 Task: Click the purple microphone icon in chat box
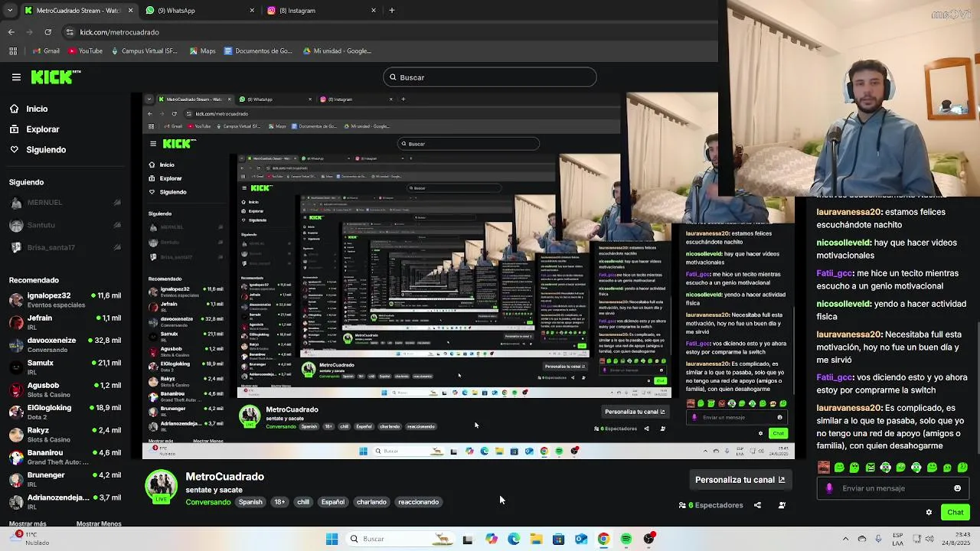click(829, 488)
